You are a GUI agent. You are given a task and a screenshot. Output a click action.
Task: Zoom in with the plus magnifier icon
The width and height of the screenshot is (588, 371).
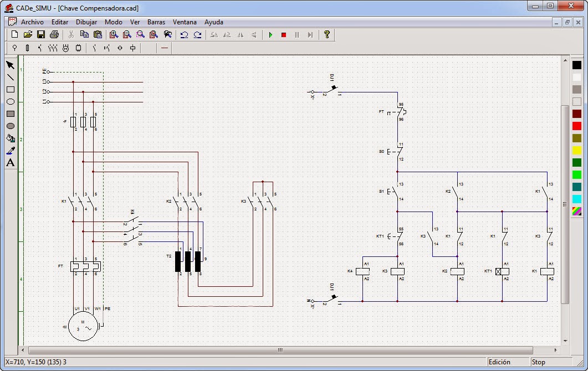pos(114,34)
